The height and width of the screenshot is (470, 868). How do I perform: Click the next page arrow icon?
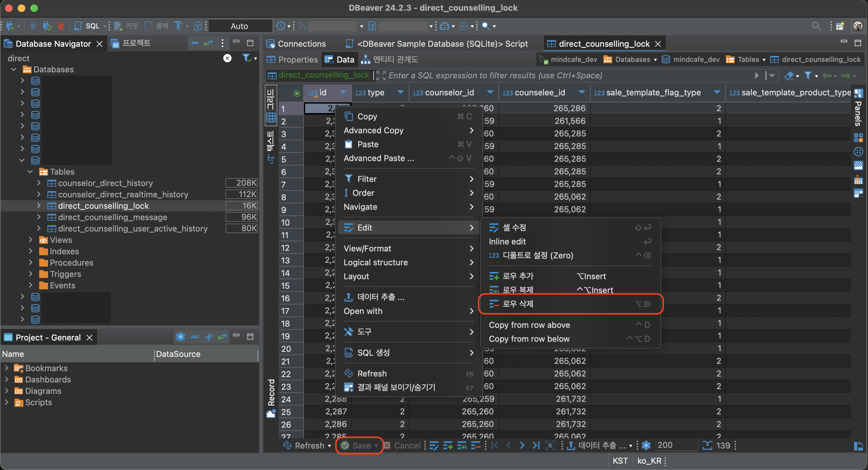(522, 445)
